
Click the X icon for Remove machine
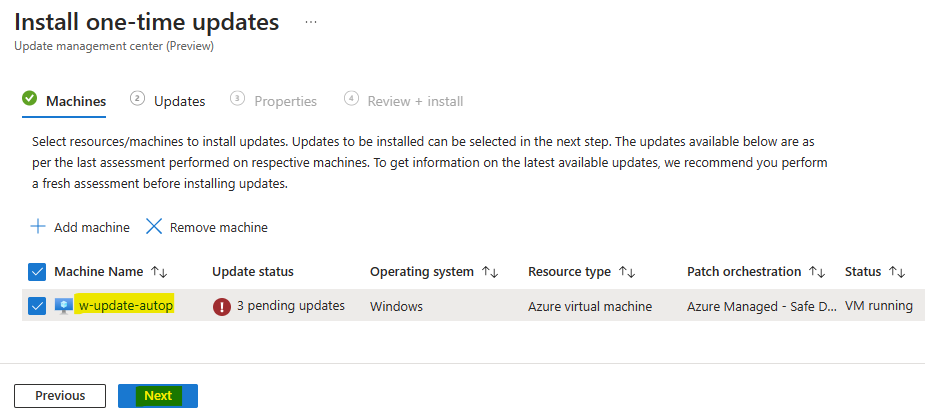(x=154, y=227)
